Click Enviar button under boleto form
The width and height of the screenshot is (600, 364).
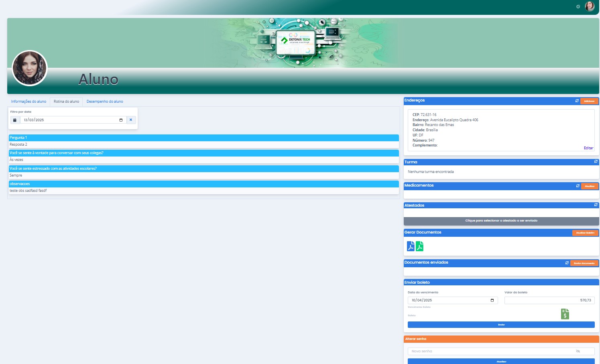(501, 325)
